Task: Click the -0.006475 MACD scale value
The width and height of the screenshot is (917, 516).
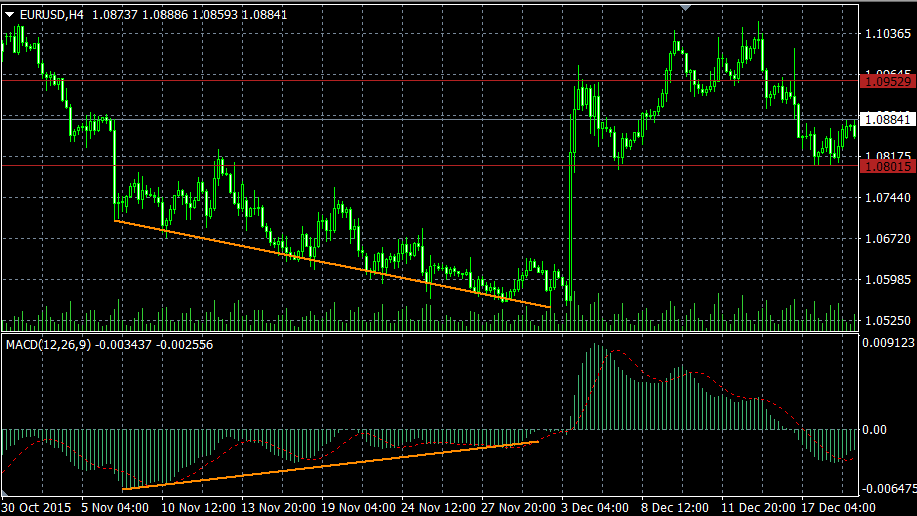Action: tap(888, 487)
